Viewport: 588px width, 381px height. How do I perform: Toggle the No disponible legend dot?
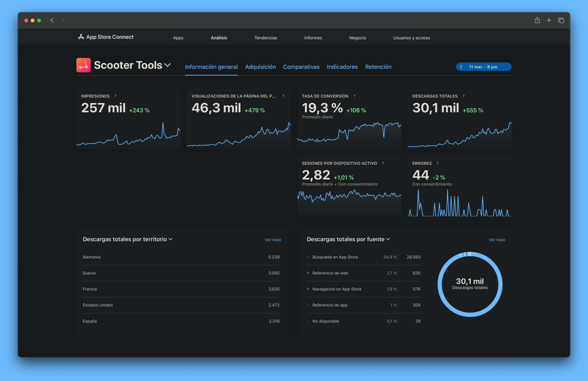pos(308,321)
